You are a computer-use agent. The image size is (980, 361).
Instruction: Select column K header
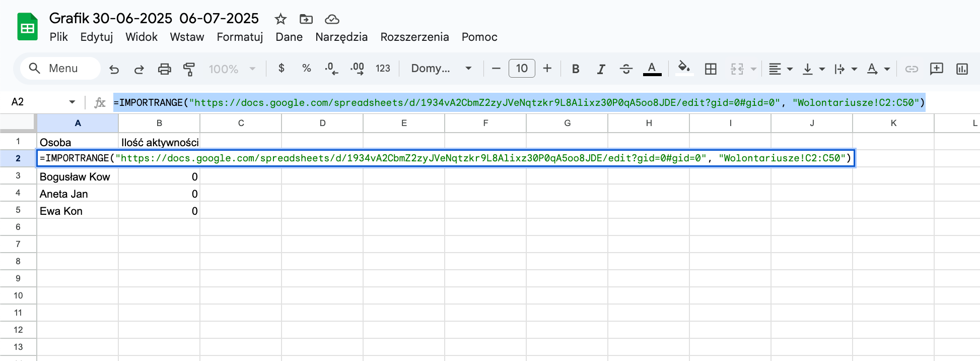[x=893, y=123]
